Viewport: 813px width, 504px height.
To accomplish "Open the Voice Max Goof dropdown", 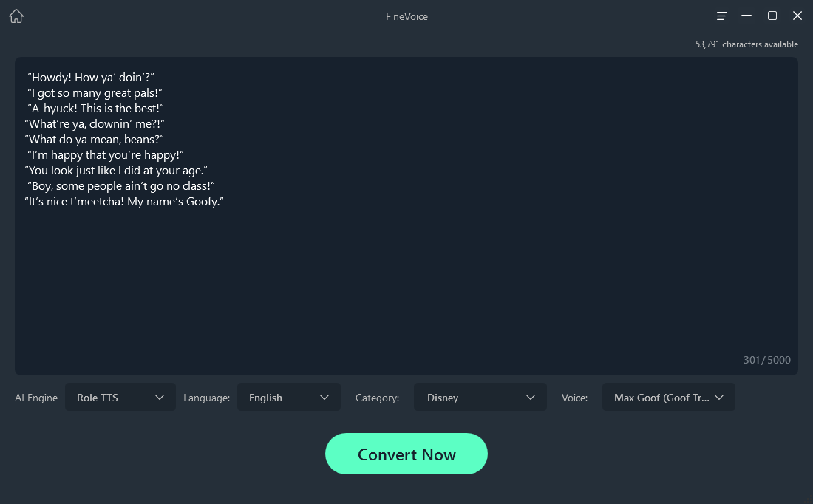I will [668, 397].
